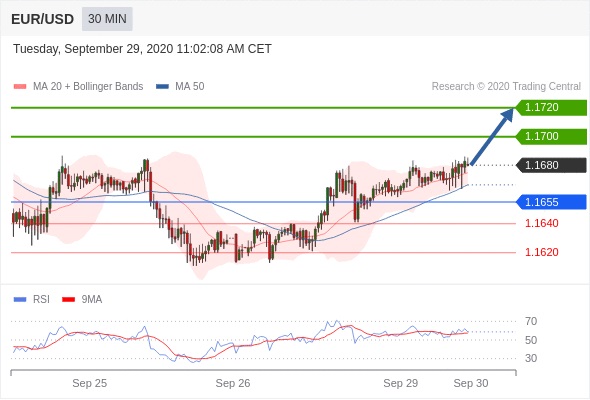Image resolution: width=590 pixels, height=400 pixels.
Task: Click the green 1.1700 price tag
Action: coord(551,136)
